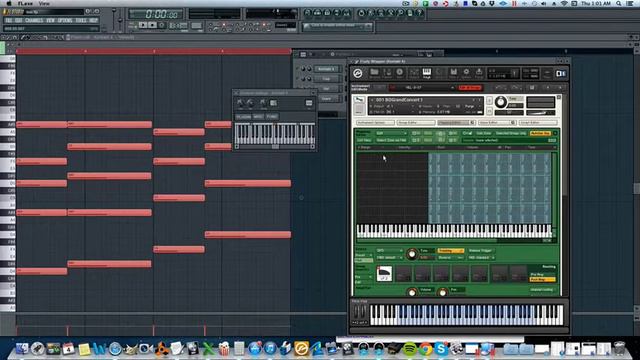Open the Script Editor button
640x360 pixels.
coord(538,122)
